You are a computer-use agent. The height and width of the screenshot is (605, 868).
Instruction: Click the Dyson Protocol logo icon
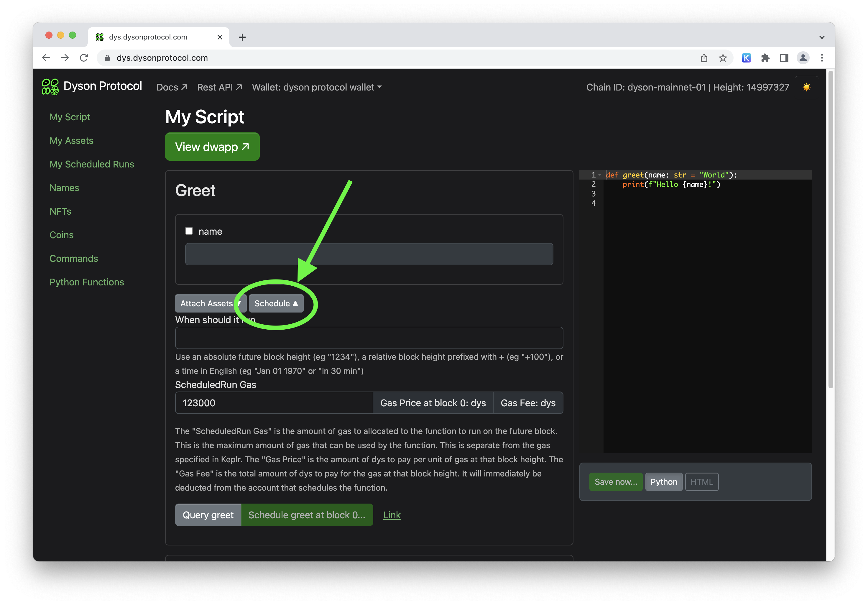point(50,87)
